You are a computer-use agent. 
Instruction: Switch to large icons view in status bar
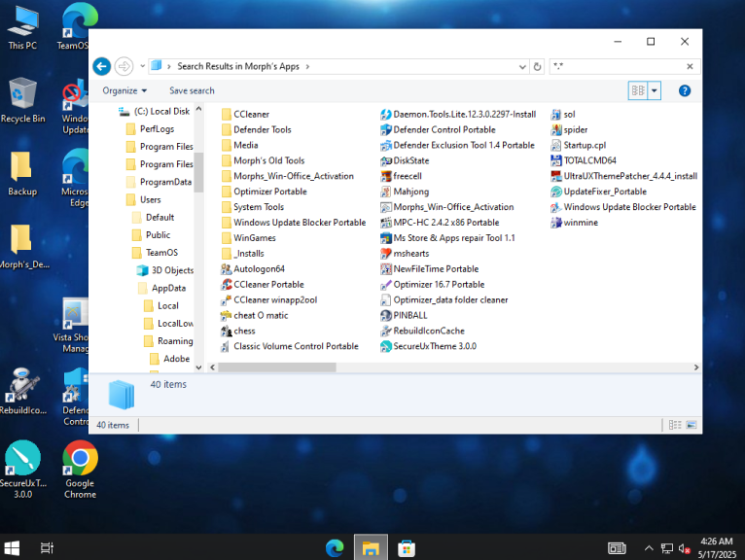coord(692,425)
